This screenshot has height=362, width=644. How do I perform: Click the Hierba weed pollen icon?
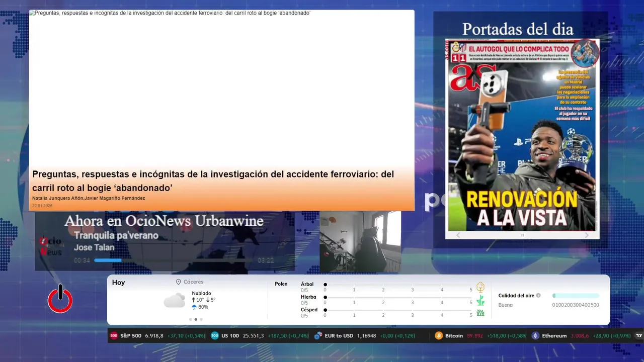(x=480, y=300)
